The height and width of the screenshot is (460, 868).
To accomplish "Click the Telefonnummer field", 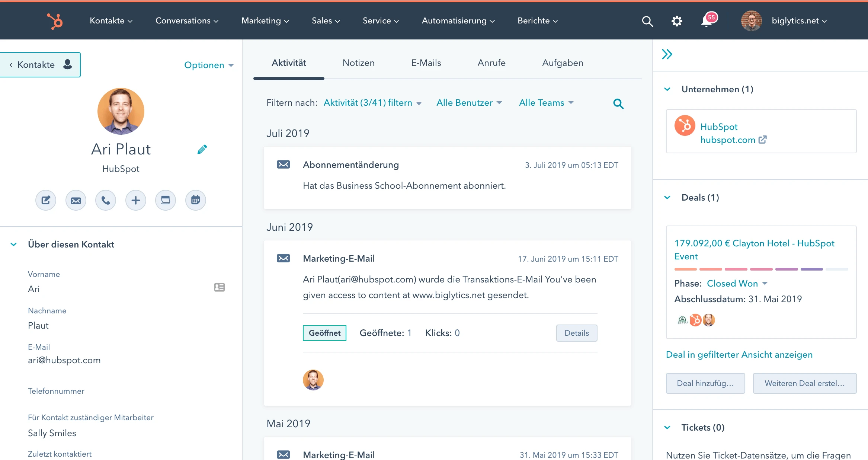I will coord(56,391).
